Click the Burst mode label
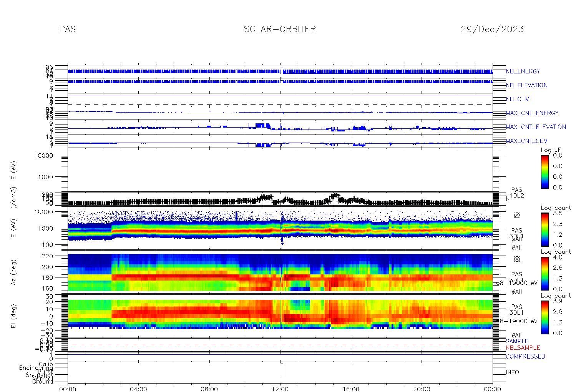This screenshot has height=392, width=581. click(x=46, y=371)
